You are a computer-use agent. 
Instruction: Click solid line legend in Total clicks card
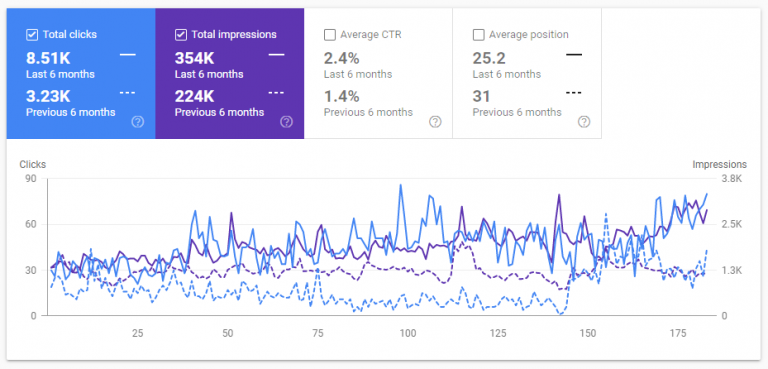128,54
